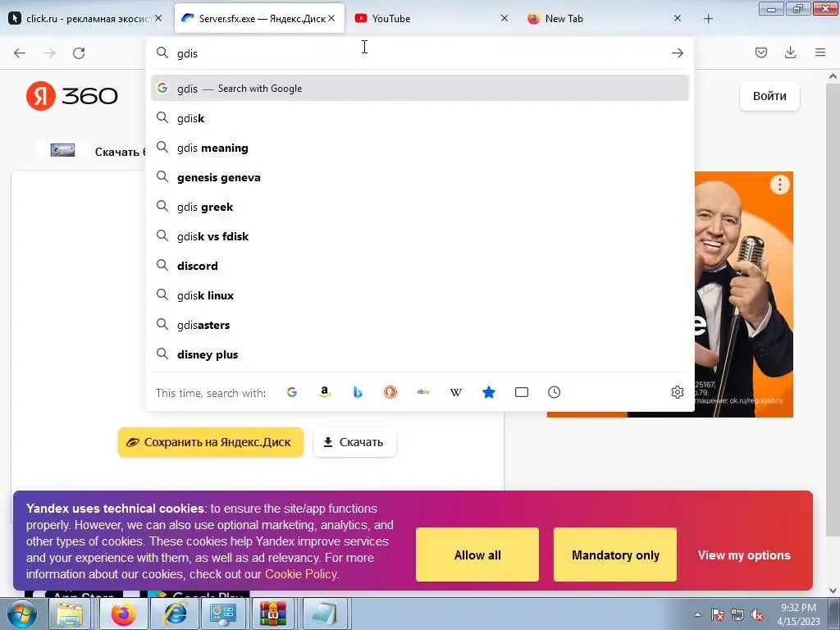This screenshot has height=630, width=840.
Task: Click the singer advertisement banner
Action: pos(743,294)
